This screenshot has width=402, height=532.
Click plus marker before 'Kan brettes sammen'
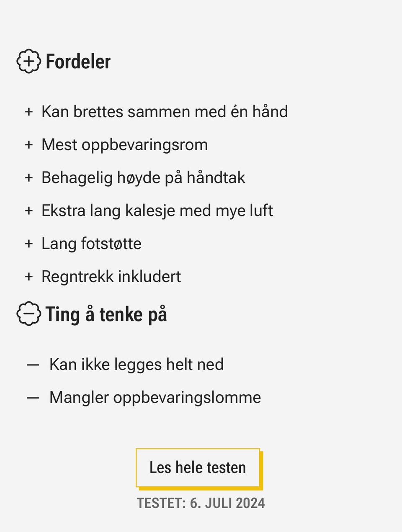pyautogui.click(x=29, y=112)
